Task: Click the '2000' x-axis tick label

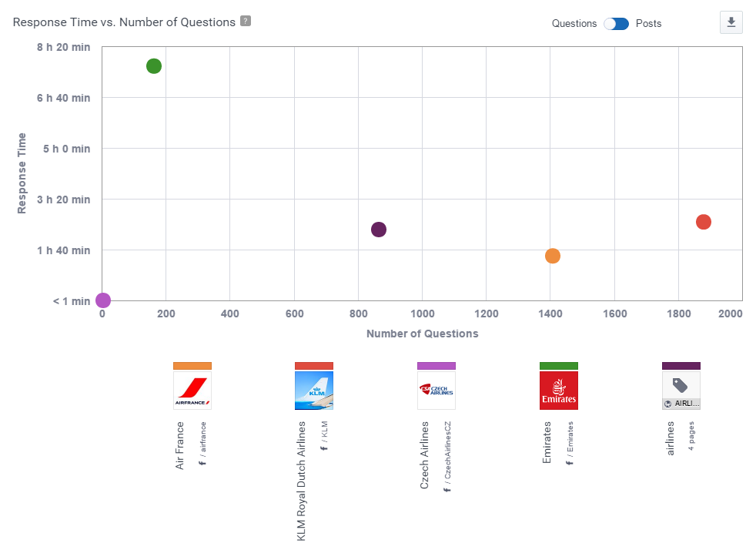Action: (731, 314)
